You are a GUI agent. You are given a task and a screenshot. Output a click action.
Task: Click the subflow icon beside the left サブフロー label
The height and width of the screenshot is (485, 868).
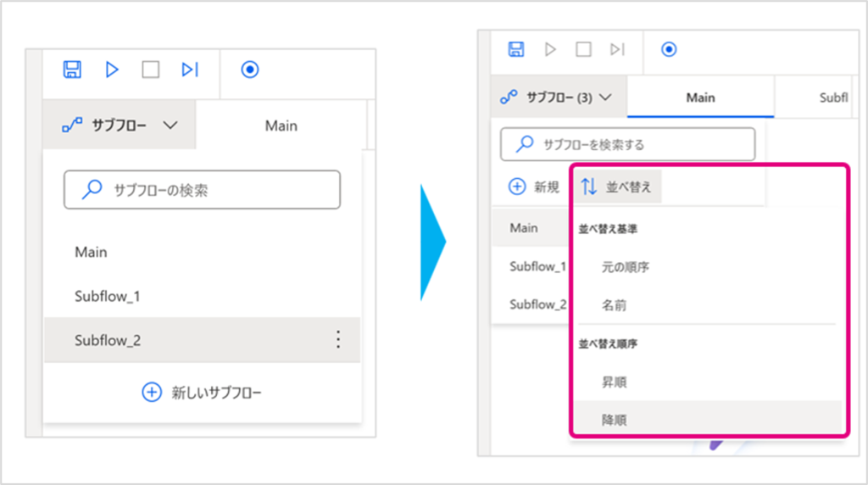pos(72,125)
